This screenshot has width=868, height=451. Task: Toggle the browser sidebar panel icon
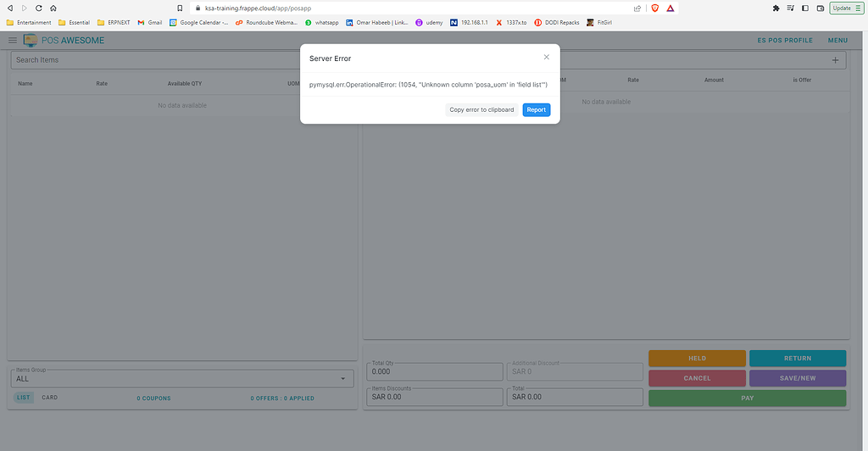pyautogui.click(x=805, y=8)
